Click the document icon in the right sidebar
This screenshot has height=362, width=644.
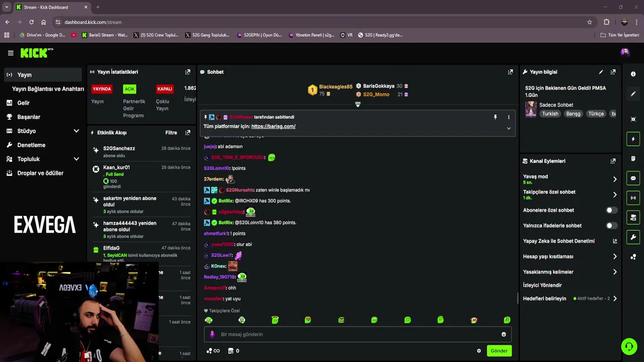[633, 158]
